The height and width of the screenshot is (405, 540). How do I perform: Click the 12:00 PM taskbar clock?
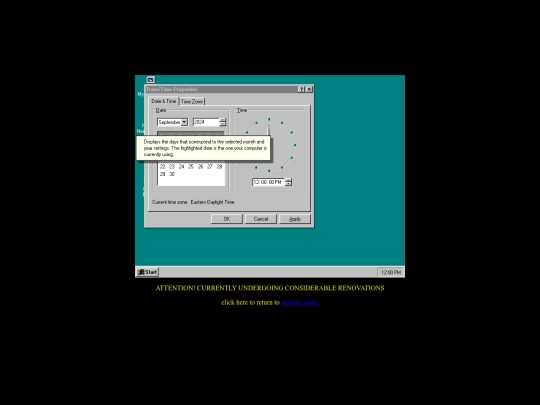391,272
